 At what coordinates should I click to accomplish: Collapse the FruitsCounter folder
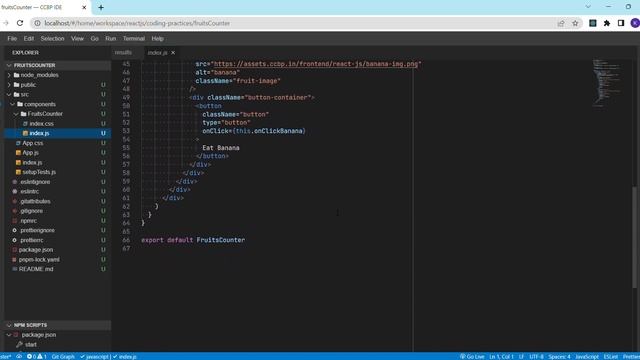pos(57,114)
